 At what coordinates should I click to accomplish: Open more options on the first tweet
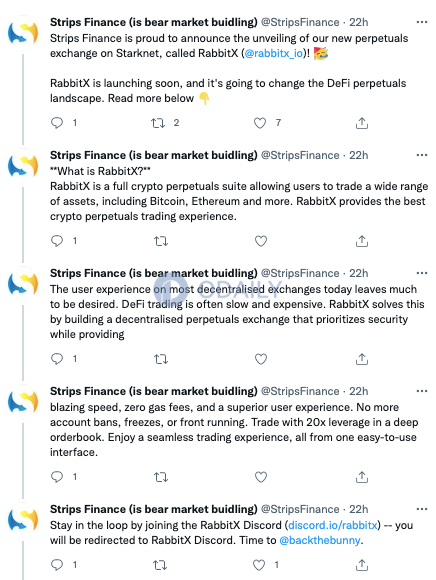(422, 22)
